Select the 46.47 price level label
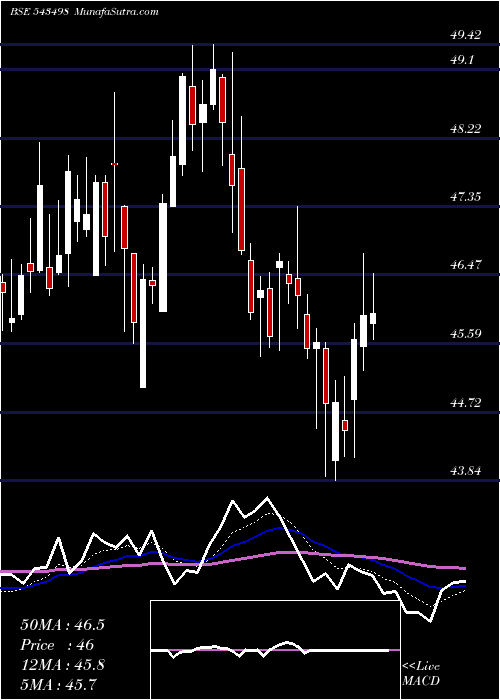The height and width of the screenshot is (700, 500). pos(466,265)
